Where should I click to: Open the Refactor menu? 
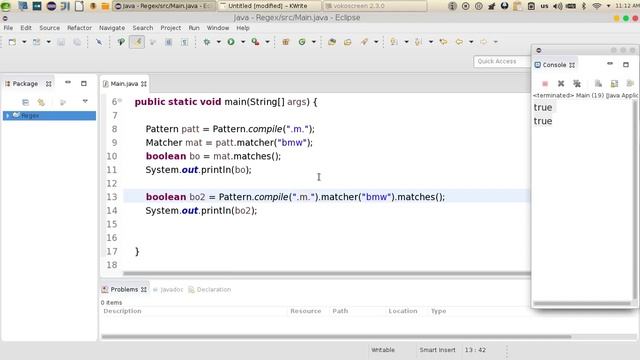point(79,28)
